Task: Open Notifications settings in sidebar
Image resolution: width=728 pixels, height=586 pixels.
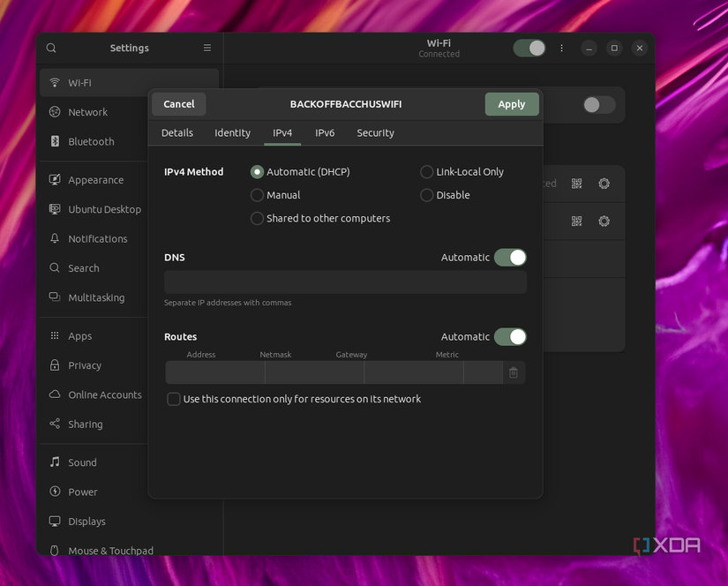Action: [97, 238]
